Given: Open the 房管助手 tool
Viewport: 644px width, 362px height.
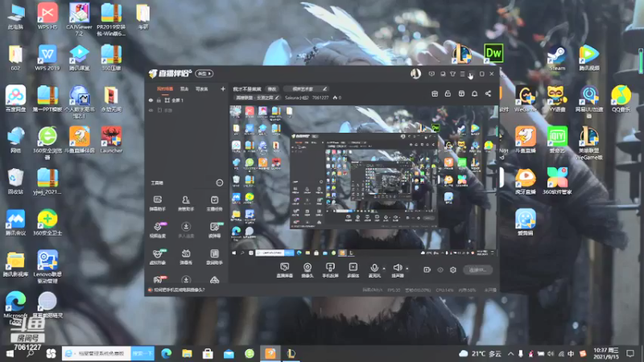Looking at the screenshot, I should coord(186,204).
